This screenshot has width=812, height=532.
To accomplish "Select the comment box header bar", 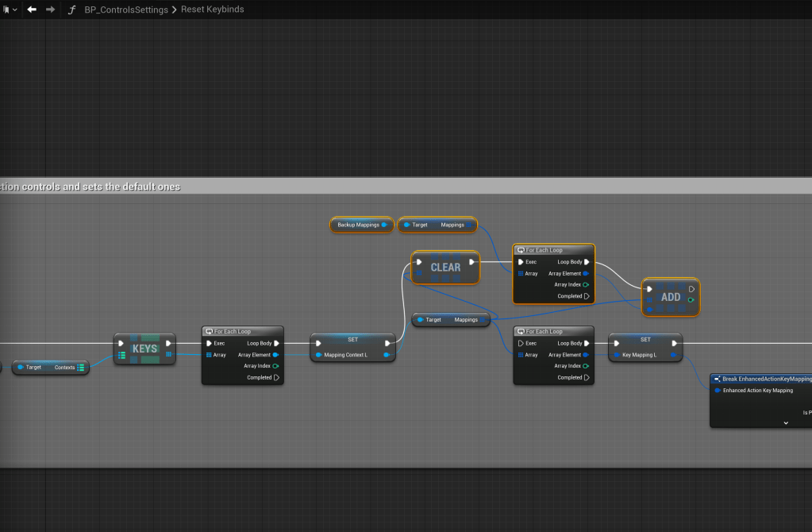I will coord(397,187).
